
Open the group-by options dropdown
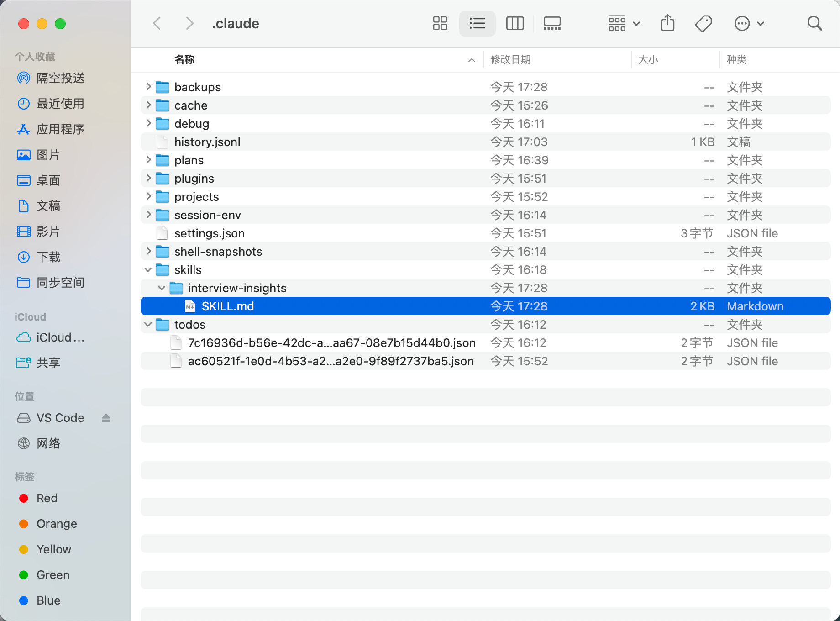point(624,23)
